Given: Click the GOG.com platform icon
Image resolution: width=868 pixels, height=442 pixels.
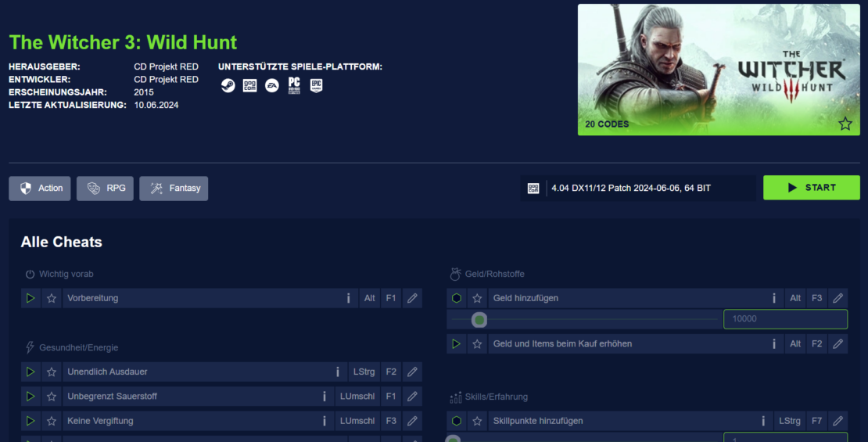Looking at the screenshot, I should point(249,85).
